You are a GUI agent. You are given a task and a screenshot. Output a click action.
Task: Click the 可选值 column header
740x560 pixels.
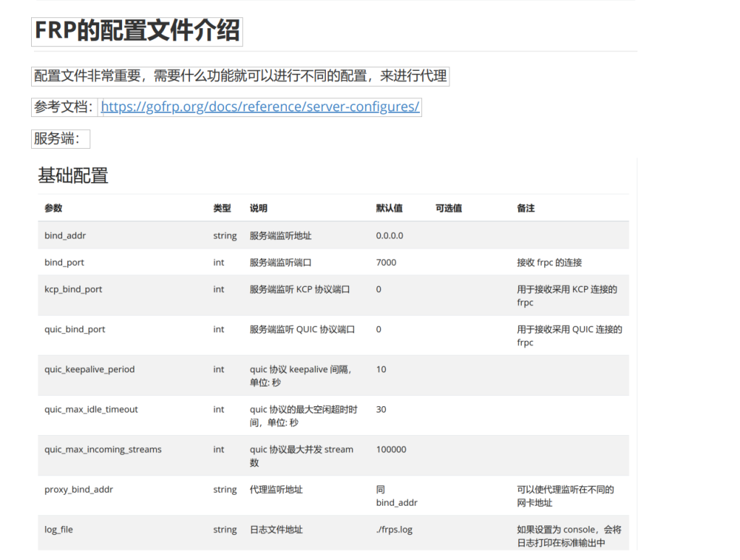pos(449,208)
